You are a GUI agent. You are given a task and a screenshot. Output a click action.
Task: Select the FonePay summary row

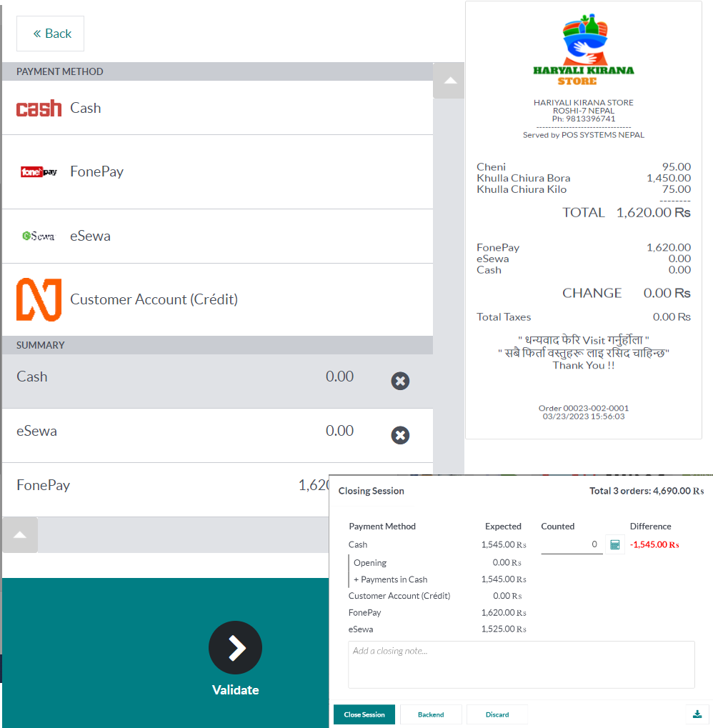pyautogui.click(x=165, y=490)
